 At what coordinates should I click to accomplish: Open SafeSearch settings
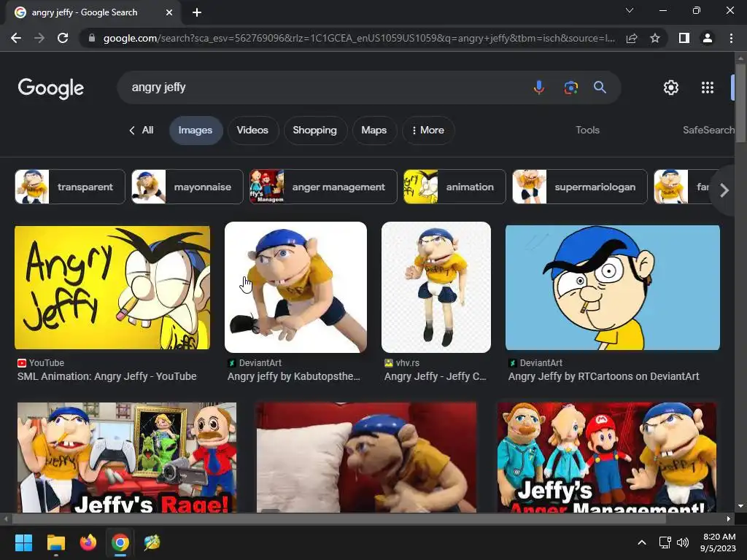(708, 130)
